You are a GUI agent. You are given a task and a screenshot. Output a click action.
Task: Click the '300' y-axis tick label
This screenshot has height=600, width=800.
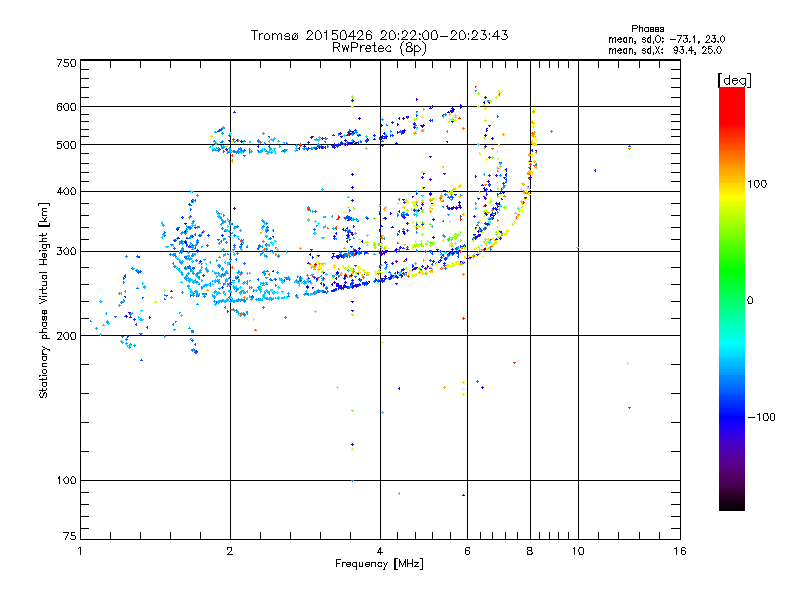pos(67,252)
